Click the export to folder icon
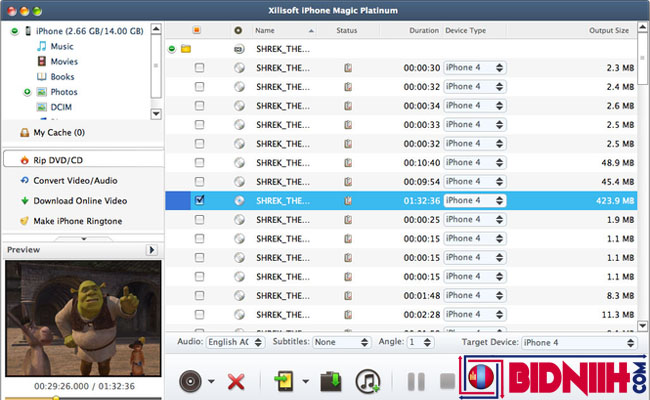Screen dimensions: 650x400 [331, 381]
